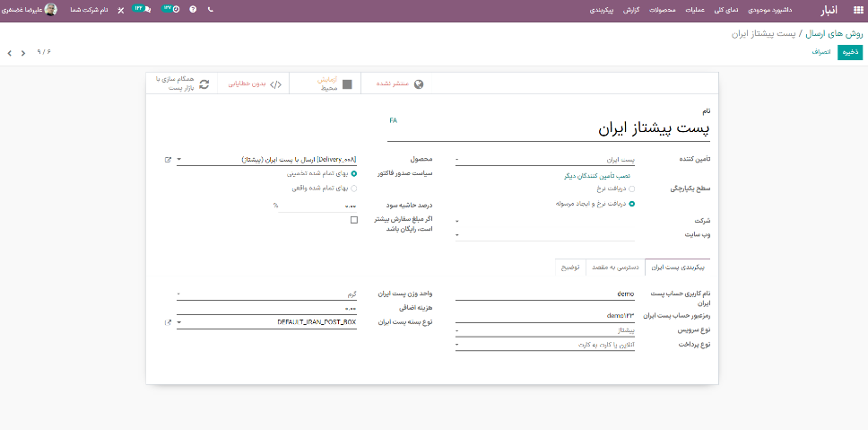The image size is (868, 430).
Task: Click the انصراف discard button
Action: (820, 52)
